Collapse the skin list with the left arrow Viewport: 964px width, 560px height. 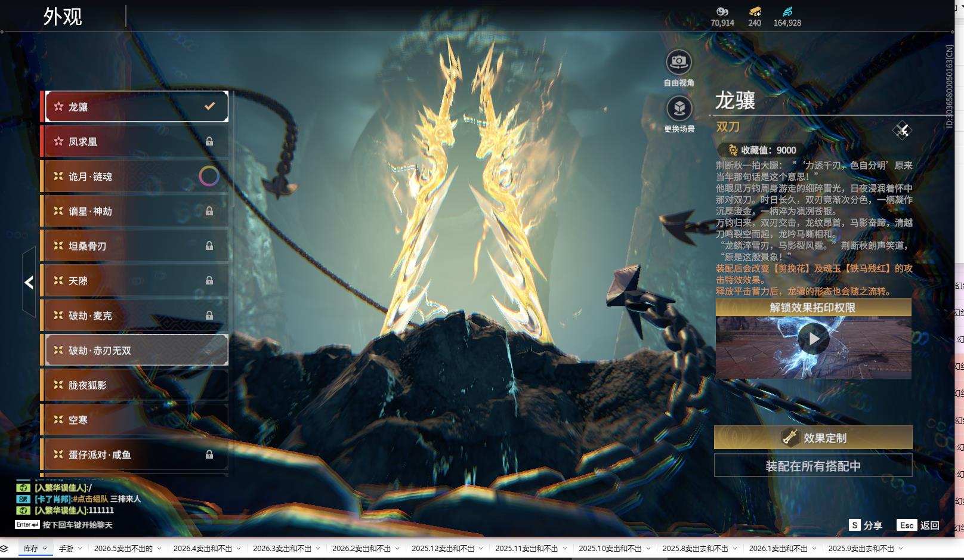point(29,282)
